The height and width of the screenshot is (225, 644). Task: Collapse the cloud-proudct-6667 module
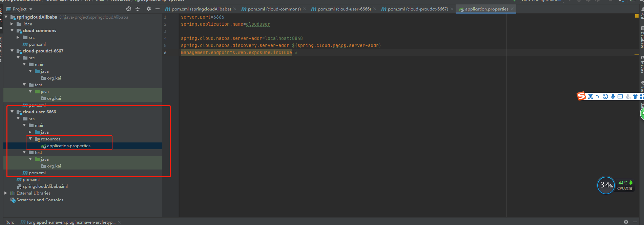coord(12,51)
